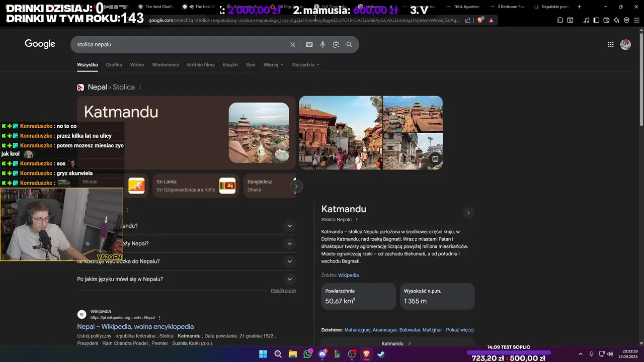
Task: Open Brave Wallet icon
Action: point(606,20)
